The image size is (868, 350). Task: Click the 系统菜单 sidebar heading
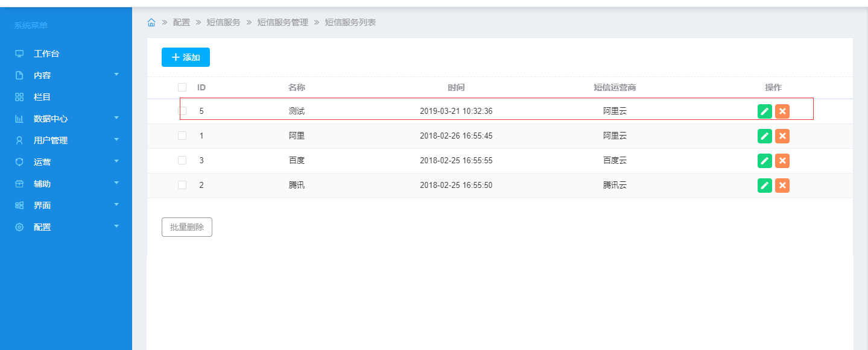tap(31, 25)
